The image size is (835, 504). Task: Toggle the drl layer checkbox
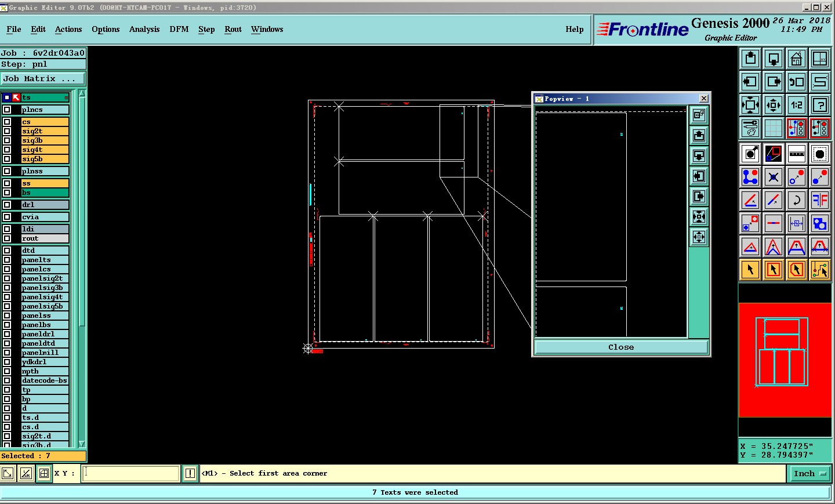pyautogui.click(x=7, y=205)
